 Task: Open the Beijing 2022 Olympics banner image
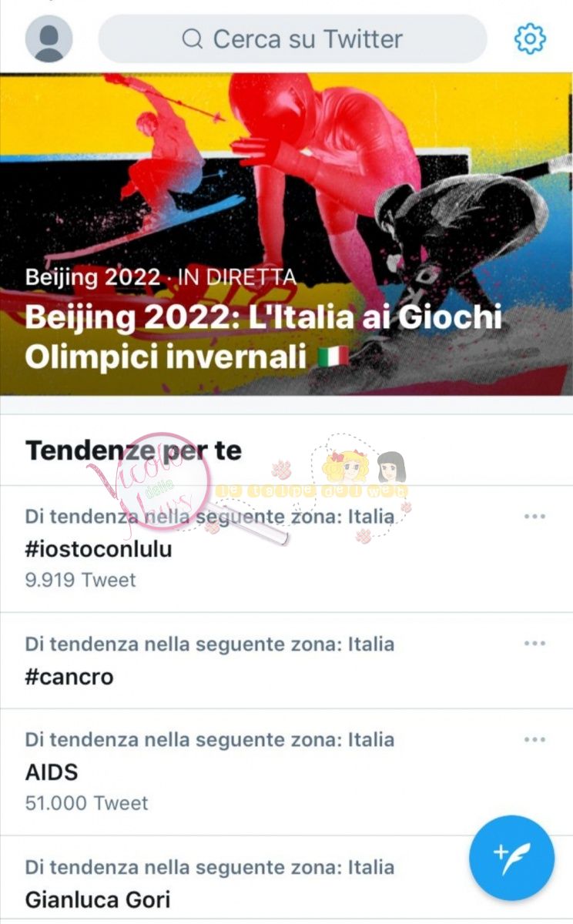[x=286, y=234]
